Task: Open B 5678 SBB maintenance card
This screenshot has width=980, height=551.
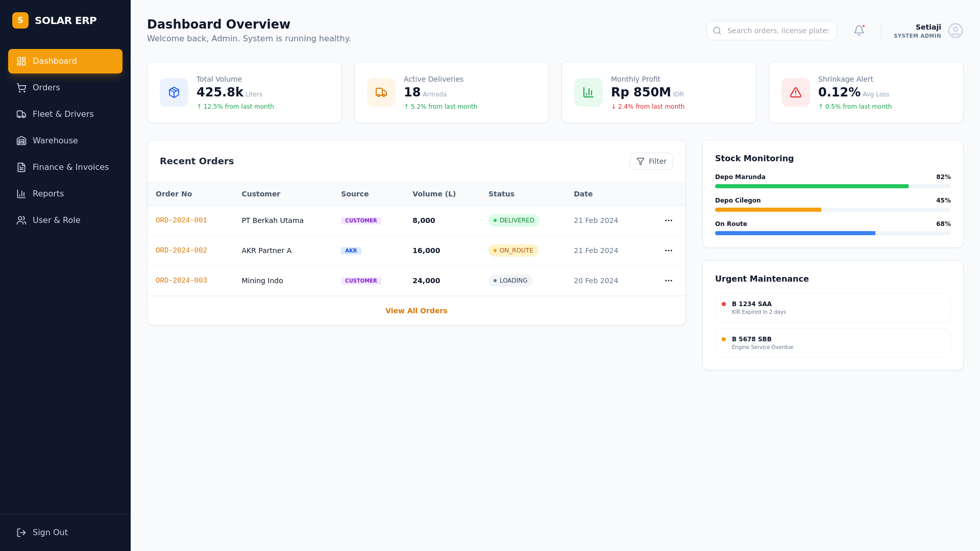Action: point(833,343)
